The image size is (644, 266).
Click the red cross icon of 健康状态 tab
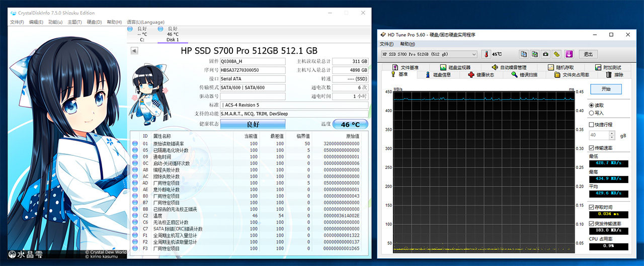[x=471, y=74]
